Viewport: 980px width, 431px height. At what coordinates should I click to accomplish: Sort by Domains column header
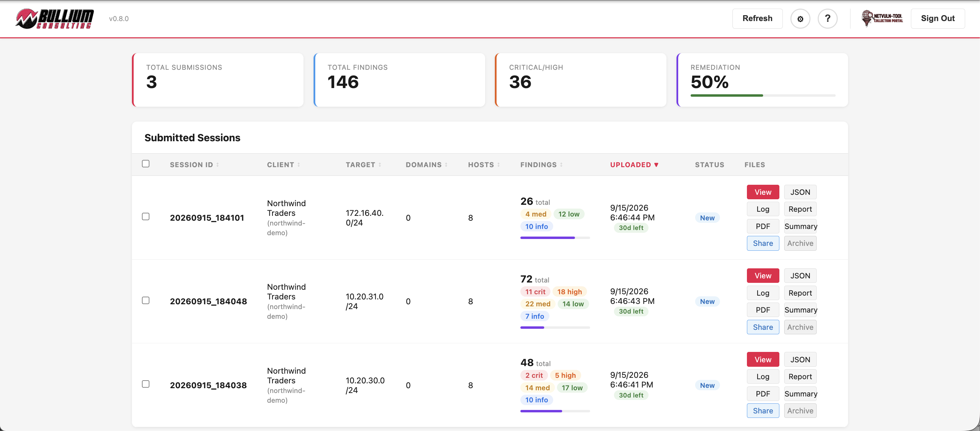point(426,165)
